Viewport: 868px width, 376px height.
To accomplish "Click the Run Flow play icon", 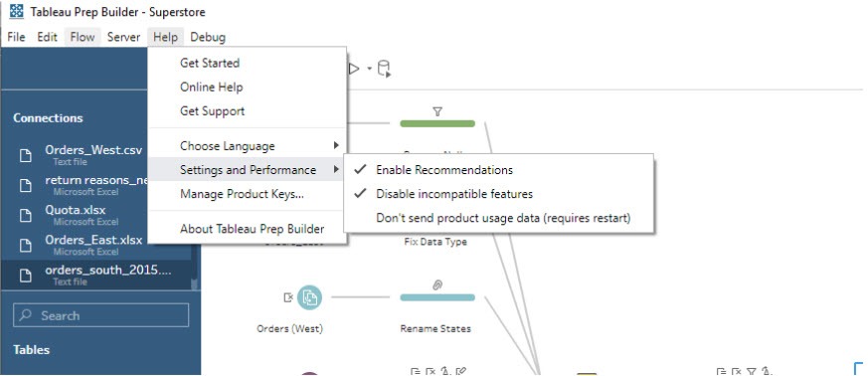I will [x=354, y=69].
